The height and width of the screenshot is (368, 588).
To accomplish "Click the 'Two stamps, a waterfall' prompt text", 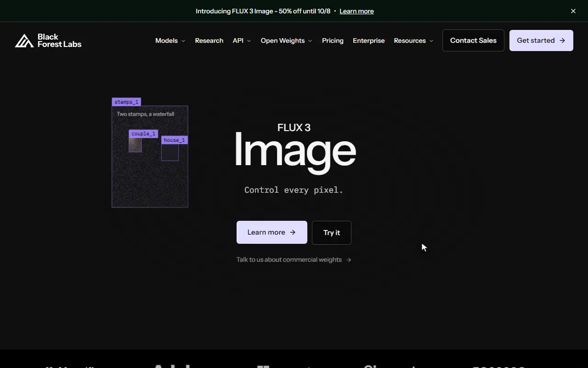I will [145, 114].
